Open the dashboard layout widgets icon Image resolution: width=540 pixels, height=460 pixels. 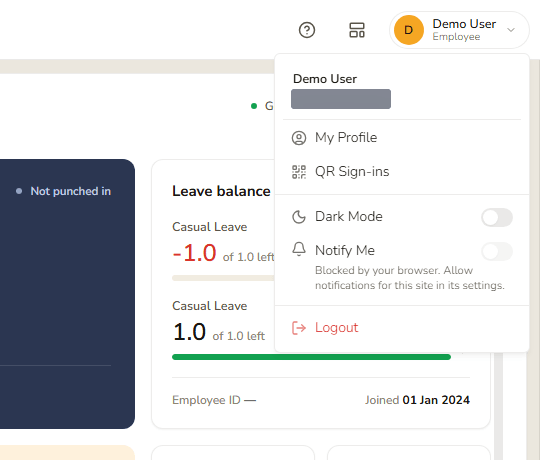tap(357, 30)
